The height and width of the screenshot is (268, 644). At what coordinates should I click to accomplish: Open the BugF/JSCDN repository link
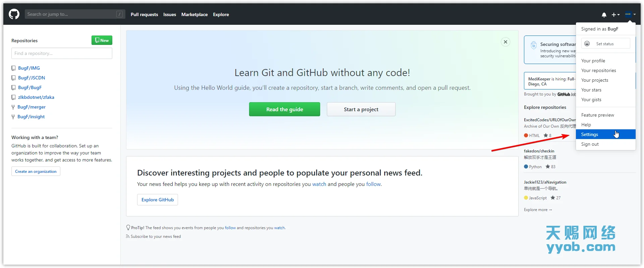(x=32, y=78)
